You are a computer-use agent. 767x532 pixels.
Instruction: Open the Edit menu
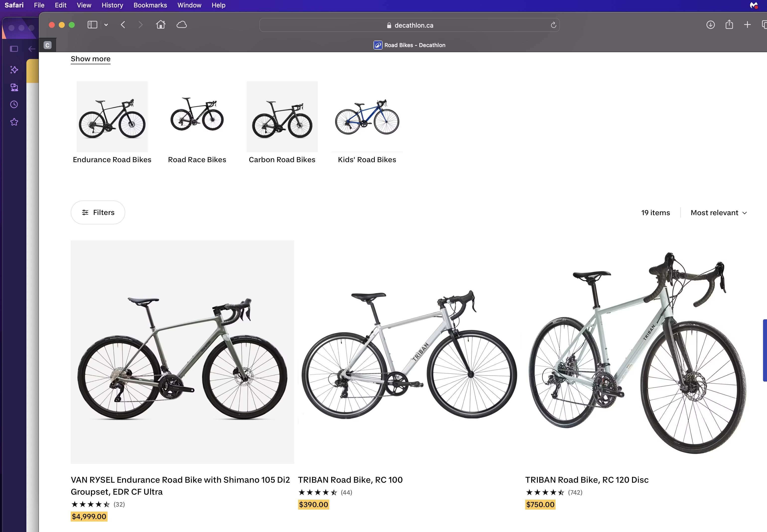click(x=61, y=5)
